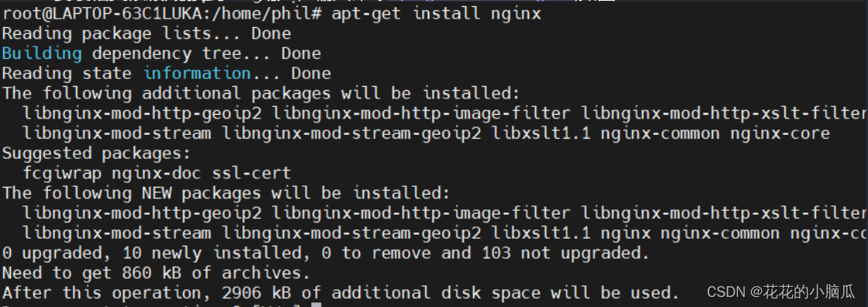Click the fcgiwrap package name
The image size is (868, 307).
[62, 174]
